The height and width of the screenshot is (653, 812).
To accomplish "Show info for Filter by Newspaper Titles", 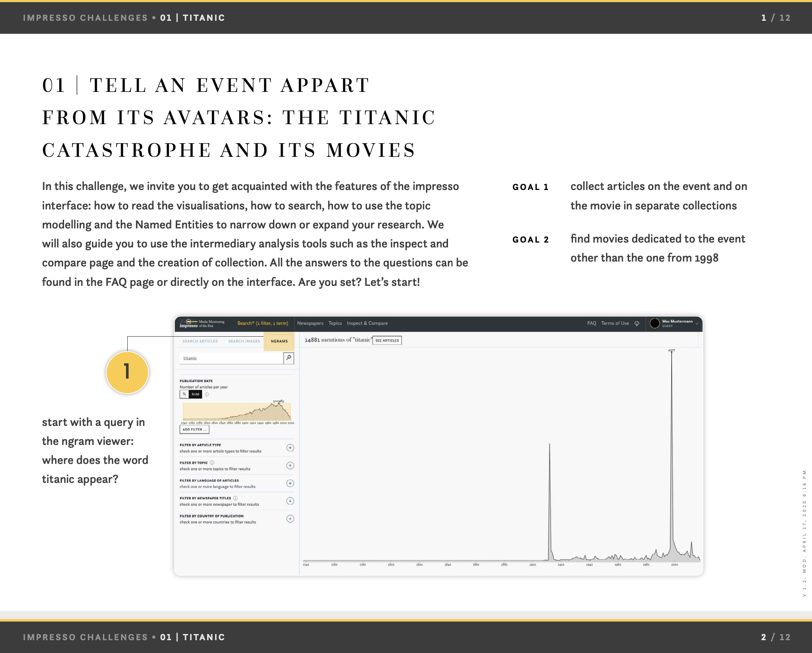I will [x=235, y=498].
